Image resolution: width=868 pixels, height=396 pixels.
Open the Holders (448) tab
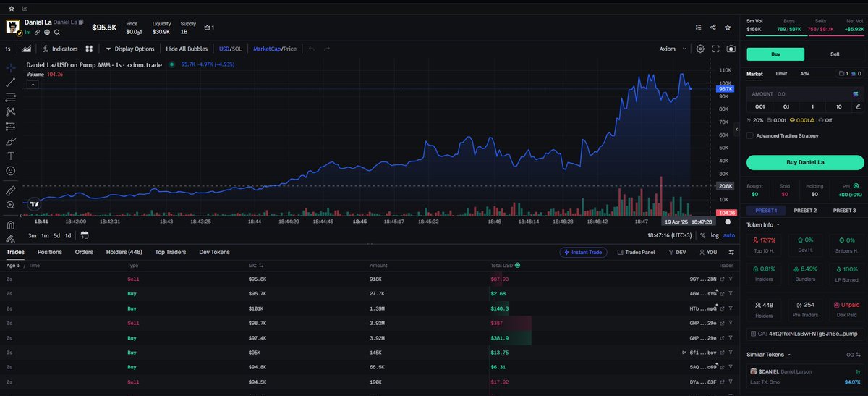click(x=124, y=252)
